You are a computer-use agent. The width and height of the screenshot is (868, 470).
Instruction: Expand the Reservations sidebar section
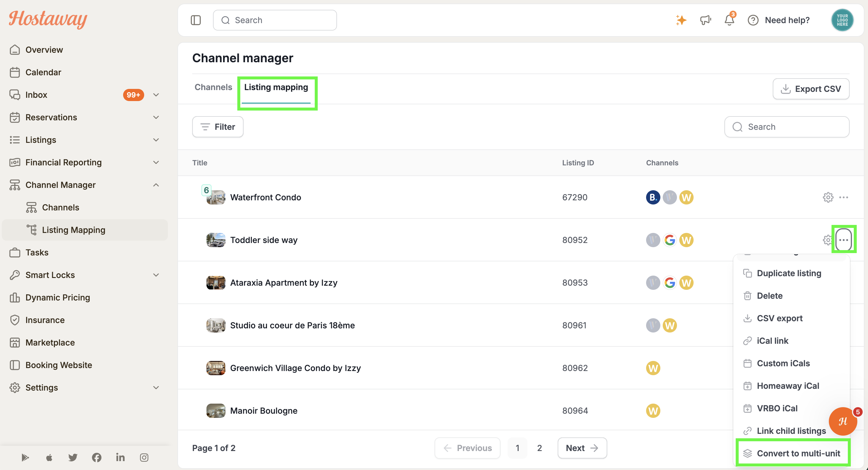tap(156, 117)
